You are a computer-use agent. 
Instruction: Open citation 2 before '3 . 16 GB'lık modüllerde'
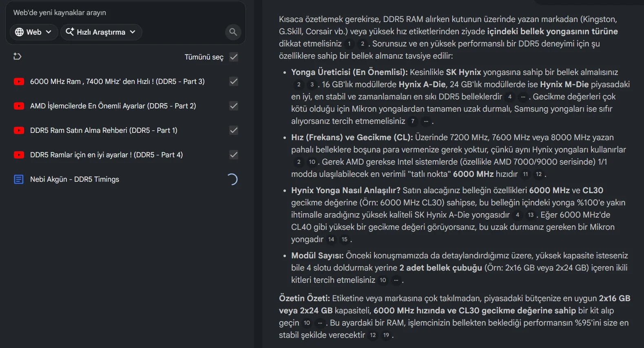click(299, 85)
